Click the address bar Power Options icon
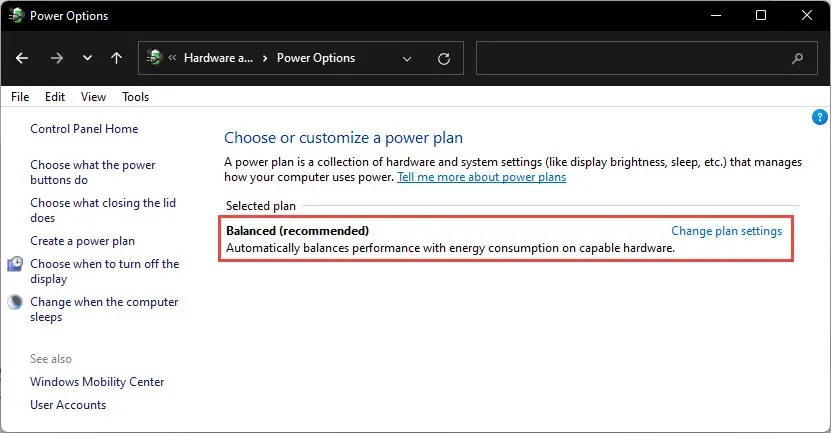 [x=154, y=57]
